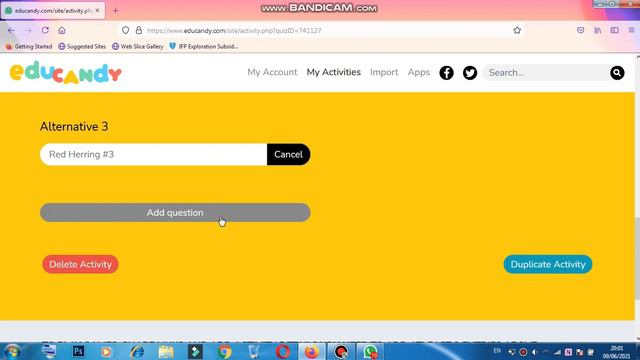640x360 pixels.
Task: Open the Web Slice Gallery bookmark
Action: [x=138, y=47]
